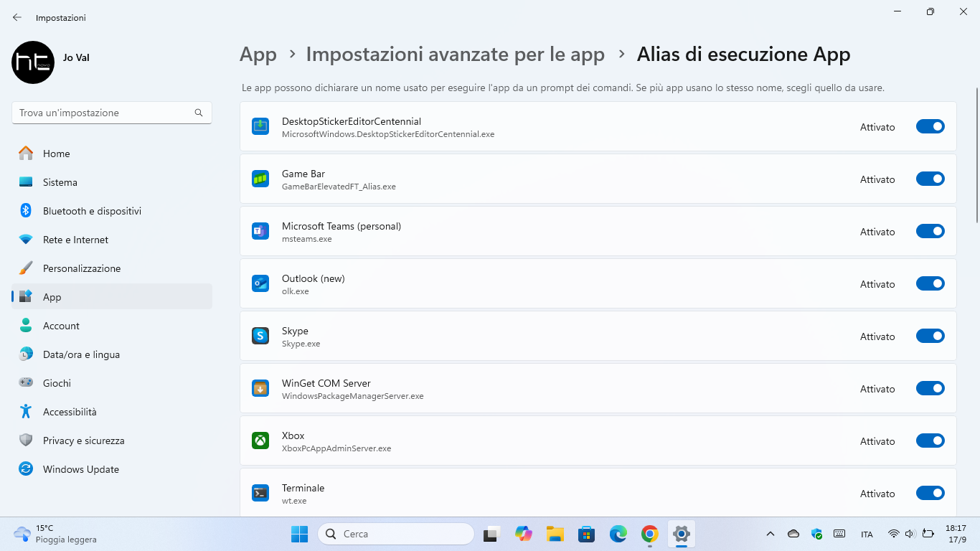This screenshot has width=980, height=551.
Task: Click the taskbar Cerca search box
Action: click(396, 534)
